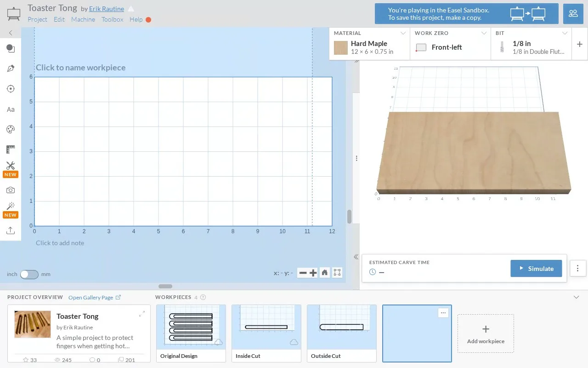Screen dimensions: 588x368
Task: Reset canvas view with home icon
Action: 325,273
